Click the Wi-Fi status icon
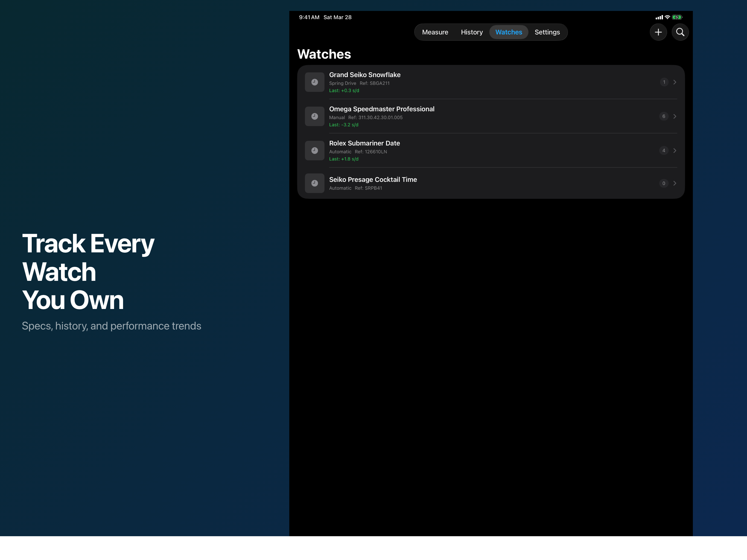 (667, 17)
